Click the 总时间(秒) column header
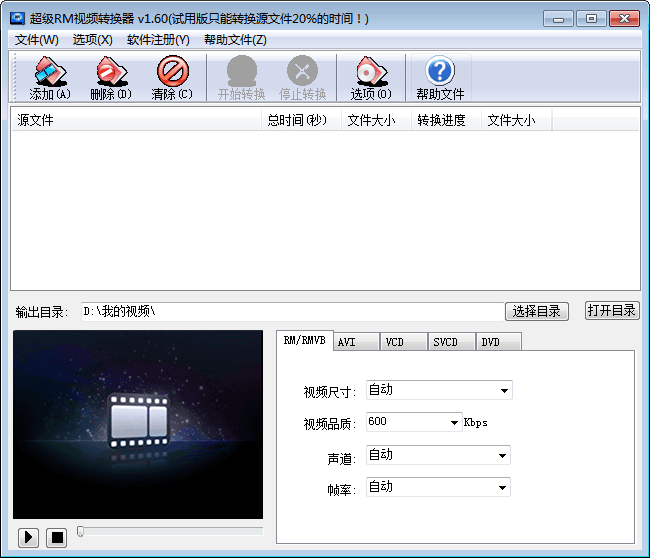The width and height of the screenshot is (650, 558). (x=301, y=120)
